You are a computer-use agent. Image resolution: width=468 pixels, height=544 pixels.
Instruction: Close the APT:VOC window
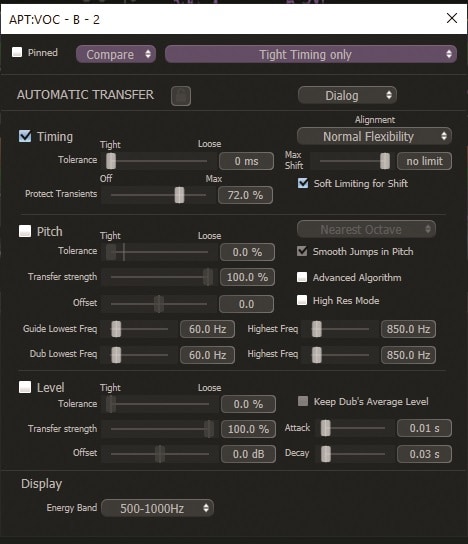(452, 18)
